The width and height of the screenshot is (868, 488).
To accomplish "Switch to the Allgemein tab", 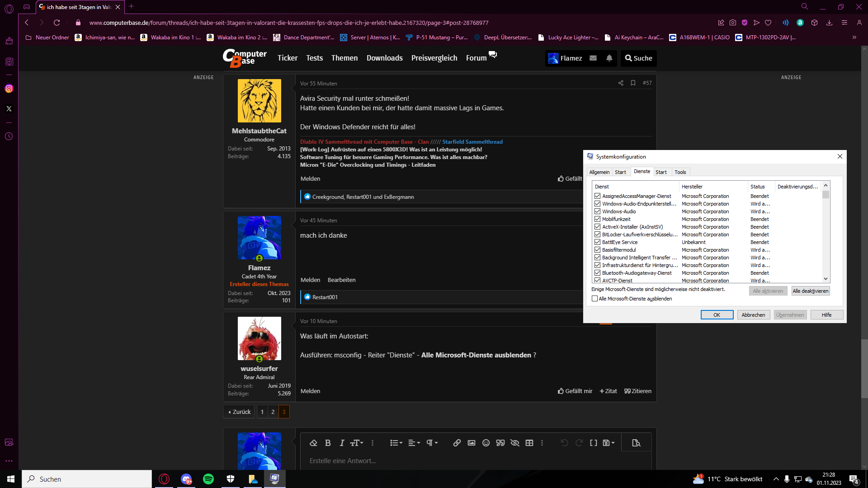I will pyautogui.click(x=599, y=172).
